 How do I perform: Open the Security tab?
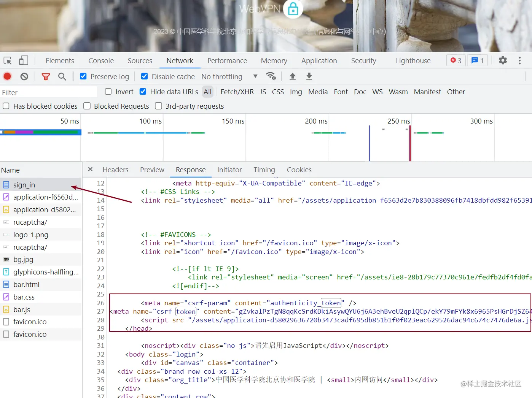363,60
